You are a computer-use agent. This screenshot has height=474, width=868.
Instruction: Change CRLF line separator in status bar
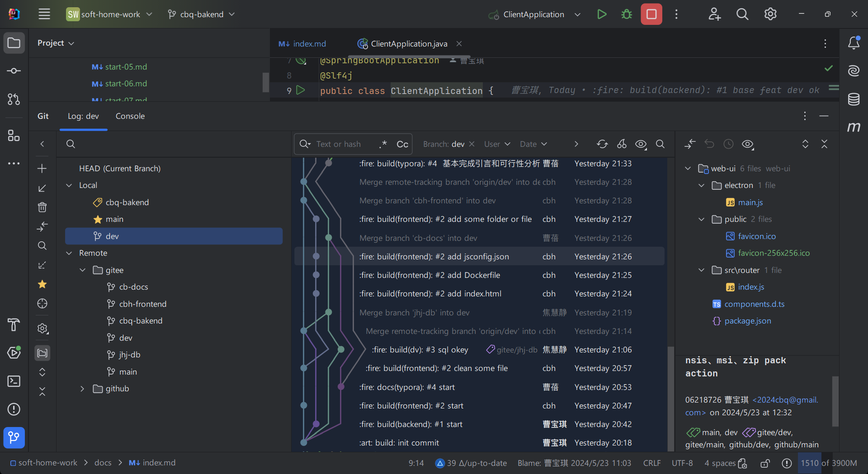[652, 463]
